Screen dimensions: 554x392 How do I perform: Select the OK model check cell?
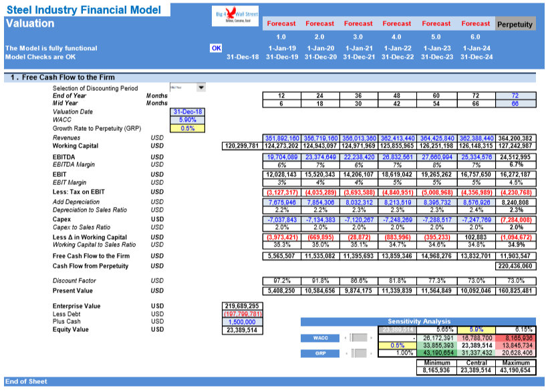click(x=217, y=48)
